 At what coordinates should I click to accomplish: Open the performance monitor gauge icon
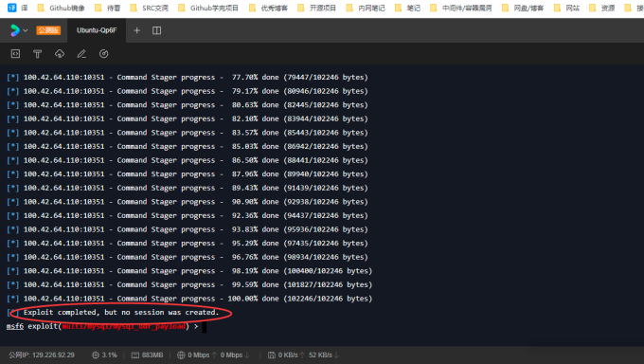click(104, 54)
